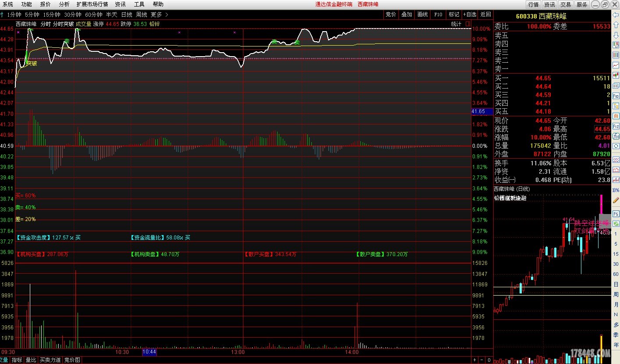Switch to 30-minute period in right sidebar
The width and height of the screenshot is (620, 364).
[x=616, y=264]
